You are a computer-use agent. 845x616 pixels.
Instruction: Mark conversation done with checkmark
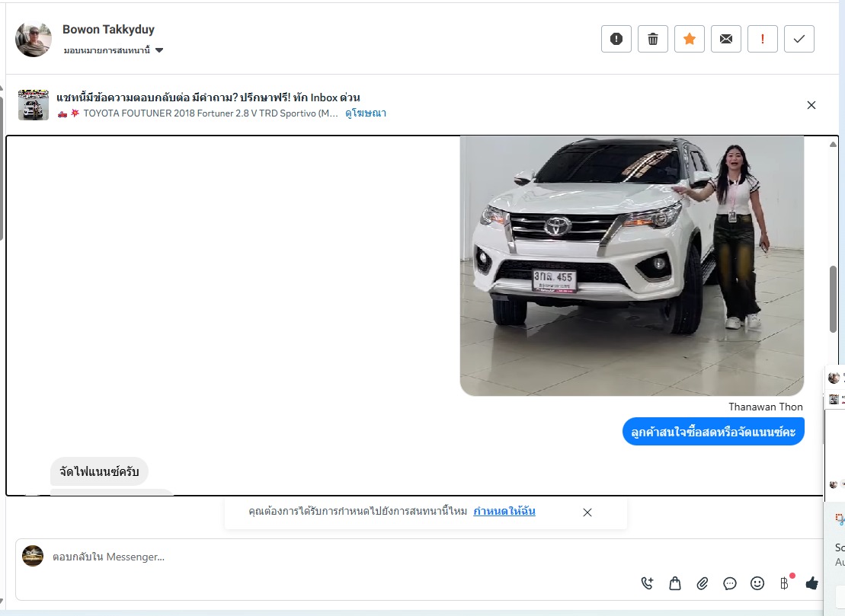point(799,39)
